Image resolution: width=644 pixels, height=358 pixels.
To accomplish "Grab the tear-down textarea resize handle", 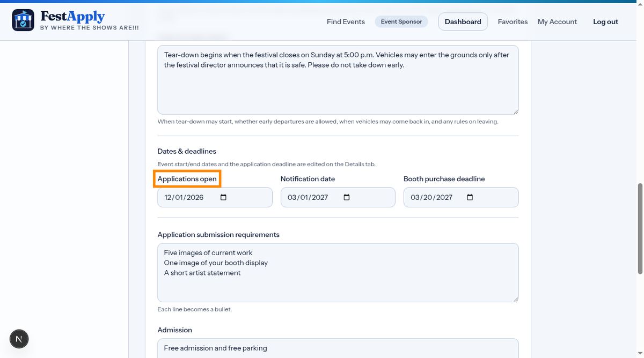I will (x=516, y=111).
